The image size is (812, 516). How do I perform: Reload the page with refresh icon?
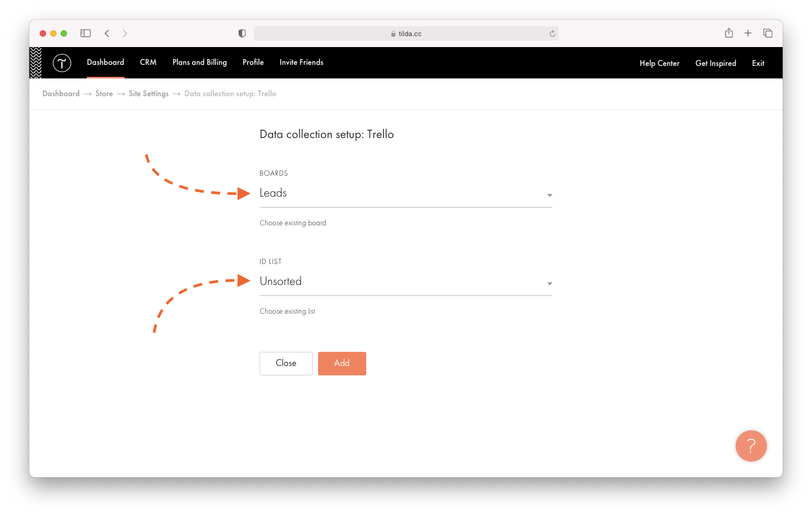[552, 33]
